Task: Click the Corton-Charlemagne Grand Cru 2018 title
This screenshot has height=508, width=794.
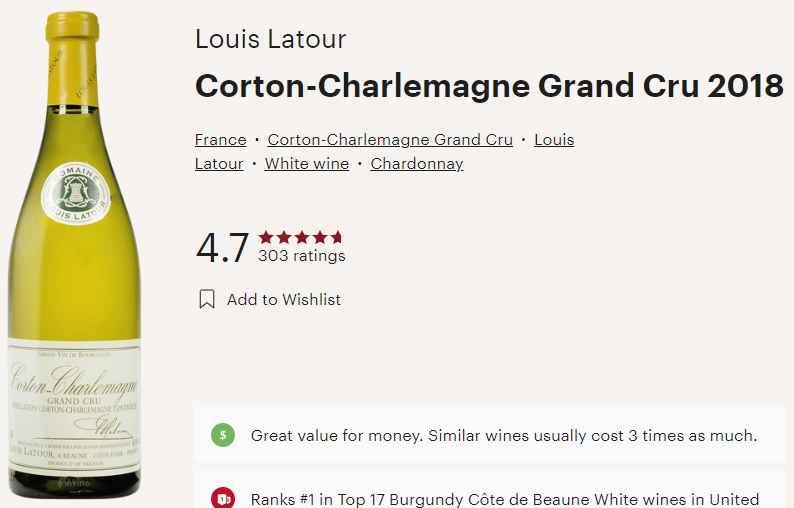Action: (x=489, y=86)
